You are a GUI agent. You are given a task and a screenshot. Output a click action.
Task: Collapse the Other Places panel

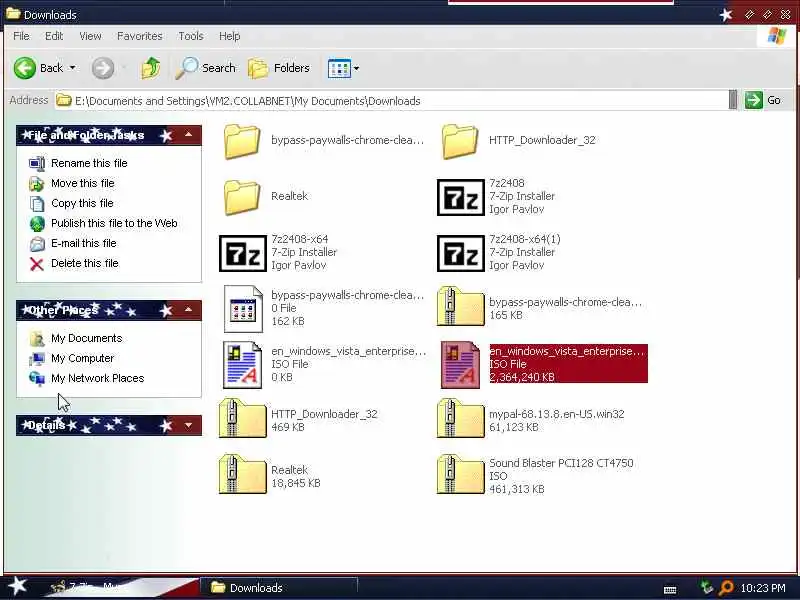tap(188, 310)
